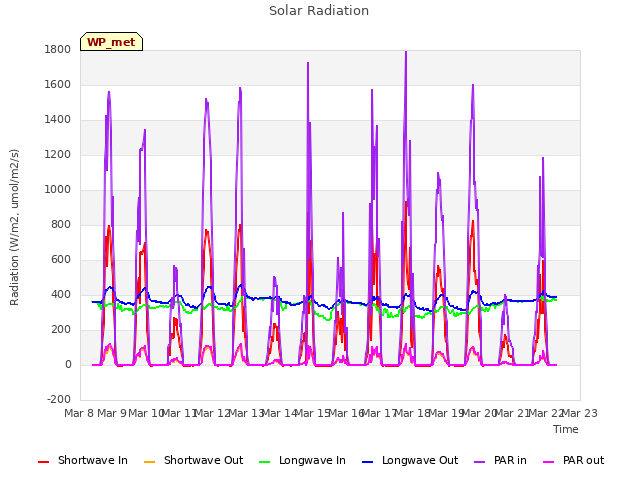Click the Shortwave Out legend label
The width and height of the screenshot is (640, 480).
tap(203, 460)
